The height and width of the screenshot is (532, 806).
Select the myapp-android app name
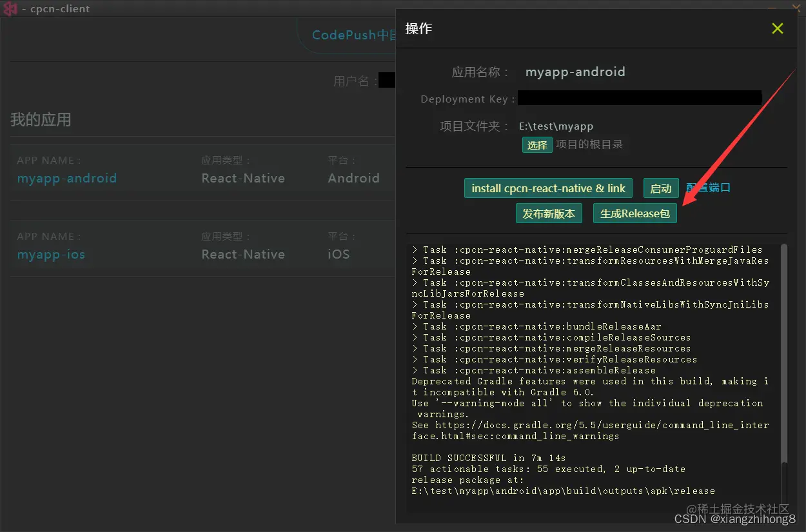[67, 178]
